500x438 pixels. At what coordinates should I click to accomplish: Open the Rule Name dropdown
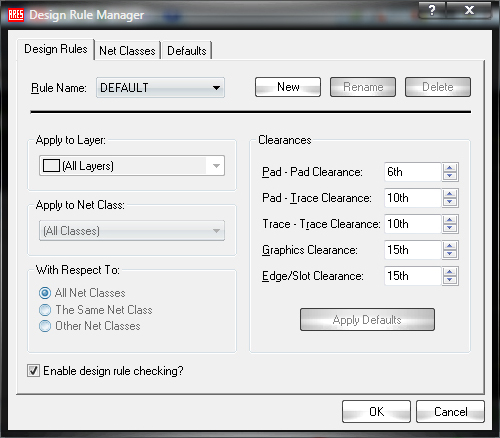point(160,88)
